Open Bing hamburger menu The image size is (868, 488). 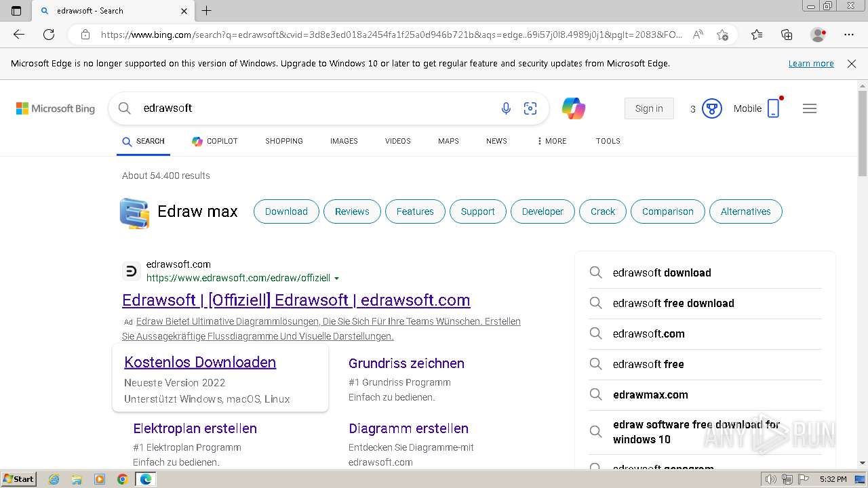point(810,108)
